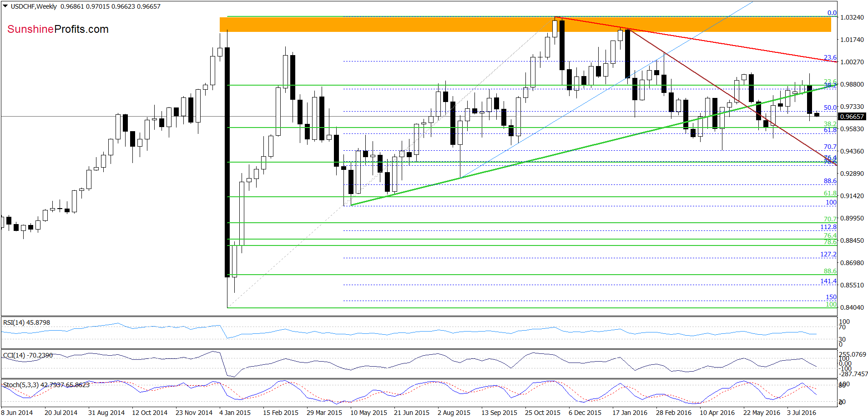Select the 112.8 Fibonacci level label

pyautogui.click(x=828, y=227)
